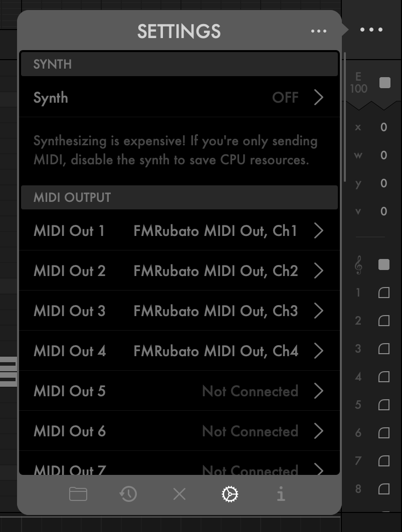Open the info icon tab

click(x=281, y=494)
